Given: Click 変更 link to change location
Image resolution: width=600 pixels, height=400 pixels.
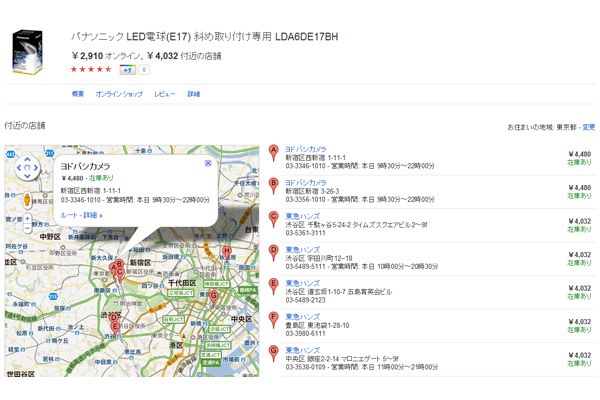Looking at the screenshot, I should tap(589, 127).
